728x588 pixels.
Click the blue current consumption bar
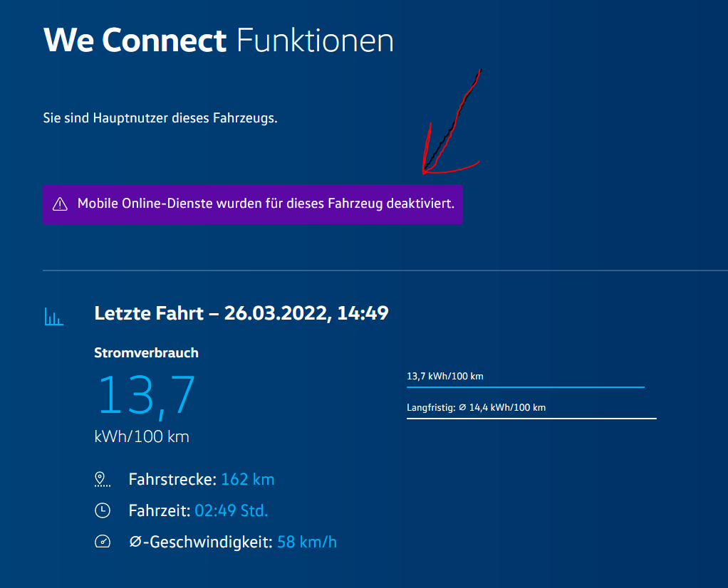tap(525, 387)
